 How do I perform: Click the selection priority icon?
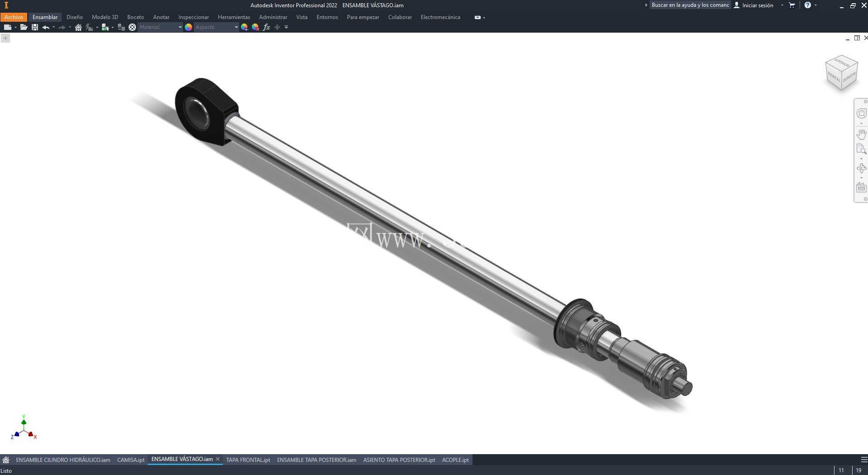point(105,27)
